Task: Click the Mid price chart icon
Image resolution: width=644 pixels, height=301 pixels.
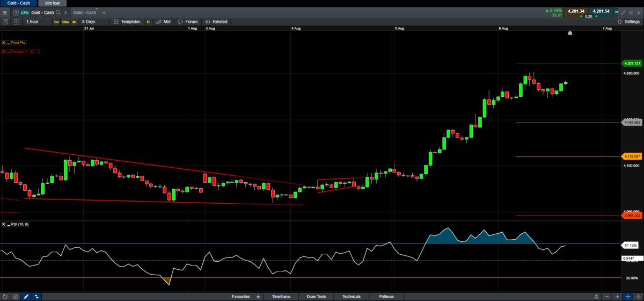Action: tap(158, 21)
